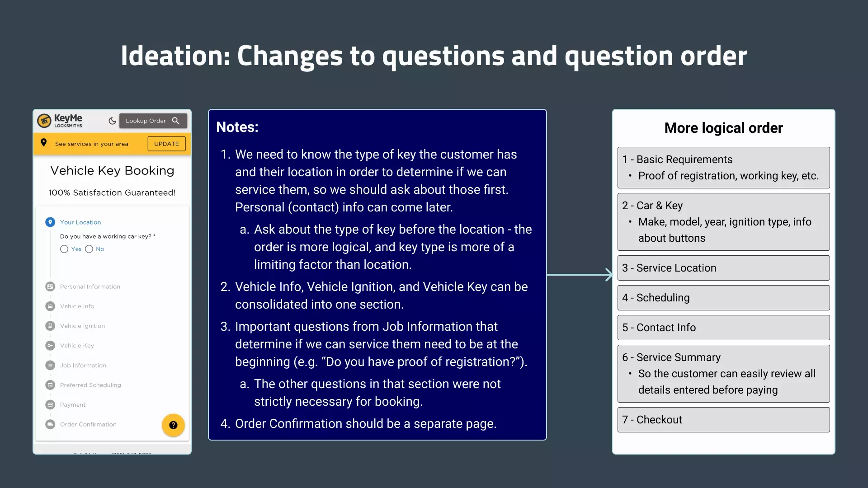The height and width of the screenshot is (488, 868).
Task: Toggle the Vehicle Info step visibility
Action: 77,305
